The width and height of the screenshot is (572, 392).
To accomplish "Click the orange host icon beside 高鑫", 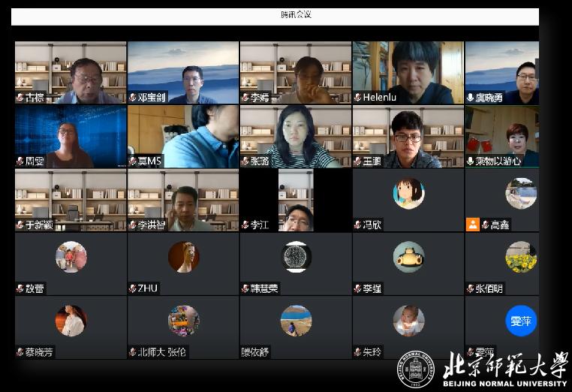I will (472, 225).
